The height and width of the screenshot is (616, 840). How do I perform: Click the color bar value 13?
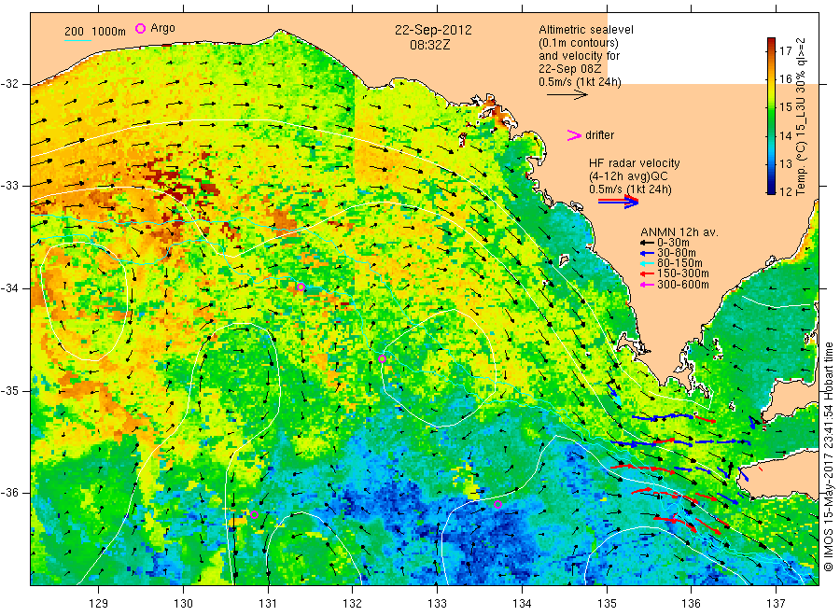coord(785,164)
